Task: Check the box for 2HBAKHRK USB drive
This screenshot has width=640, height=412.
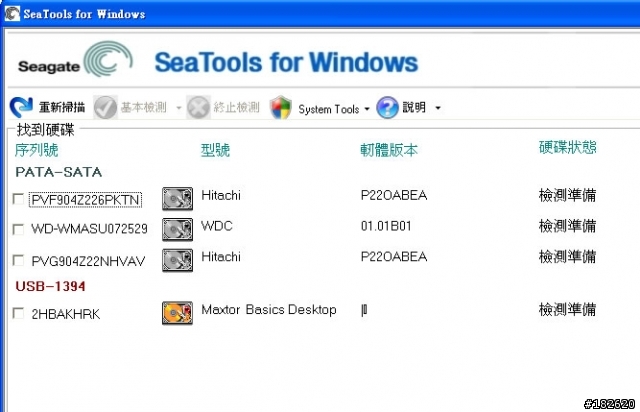Action: [18, 313]
